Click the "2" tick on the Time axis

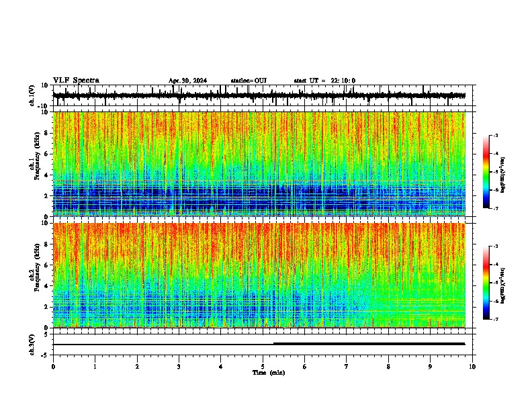tap(137, 367)
